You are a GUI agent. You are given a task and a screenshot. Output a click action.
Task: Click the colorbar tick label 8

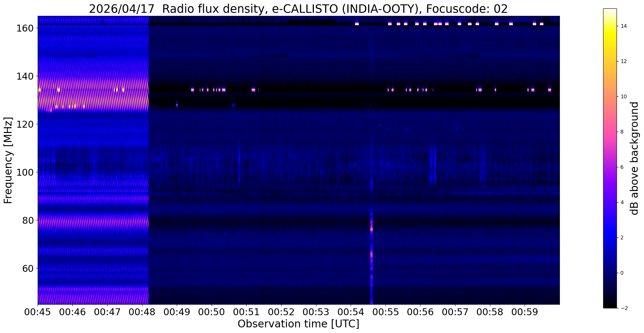622,132
